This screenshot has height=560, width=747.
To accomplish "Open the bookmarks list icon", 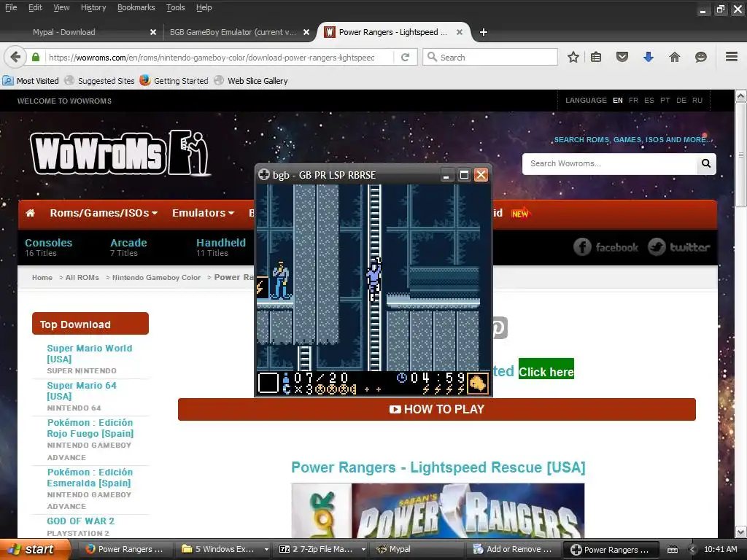I will 596,57.
